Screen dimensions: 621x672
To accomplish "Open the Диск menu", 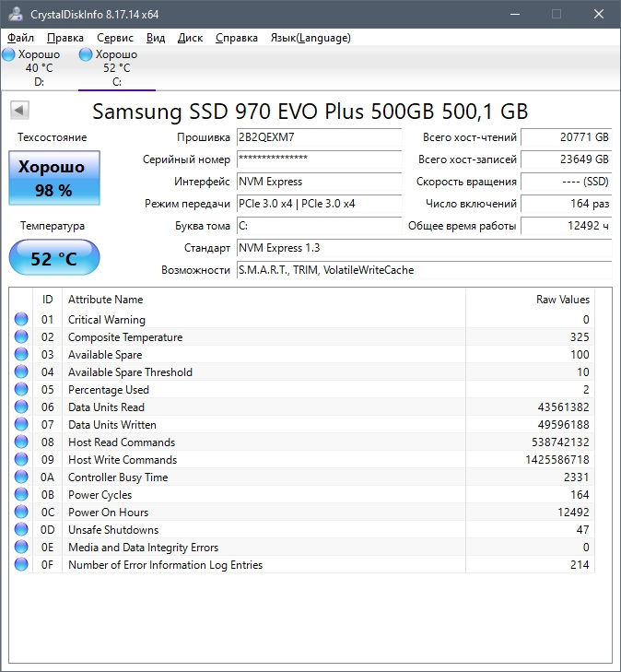I will click(x=191, y=38).
